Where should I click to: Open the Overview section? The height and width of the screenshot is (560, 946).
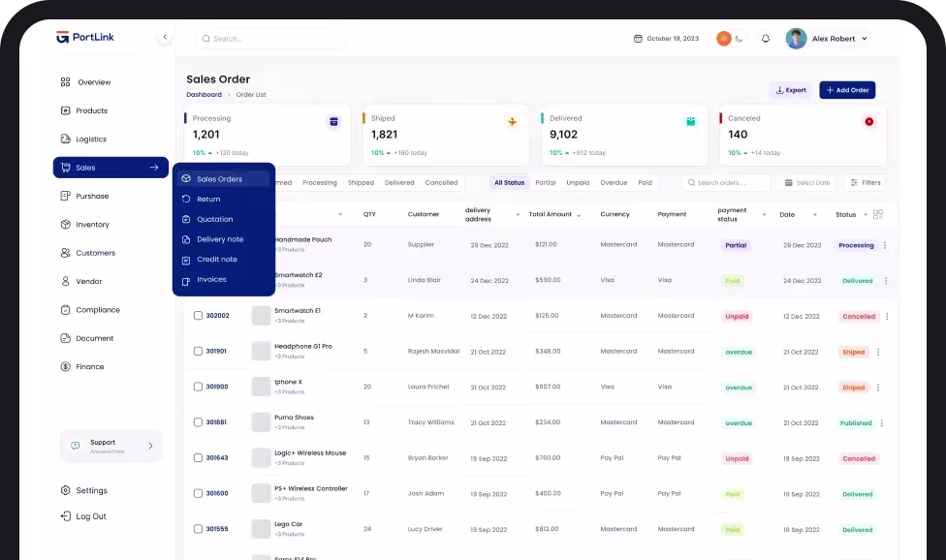(85, 82)
